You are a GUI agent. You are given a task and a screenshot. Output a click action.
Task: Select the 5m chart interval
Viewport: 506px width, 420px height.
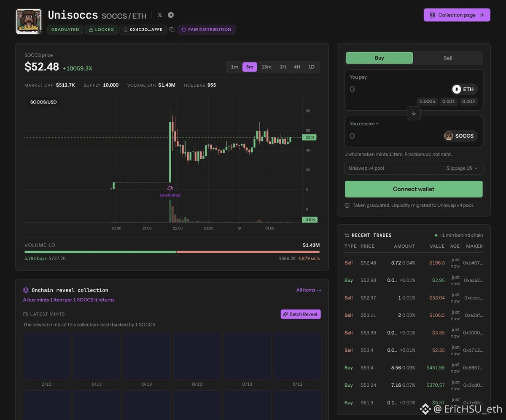[x=250, y=67]
